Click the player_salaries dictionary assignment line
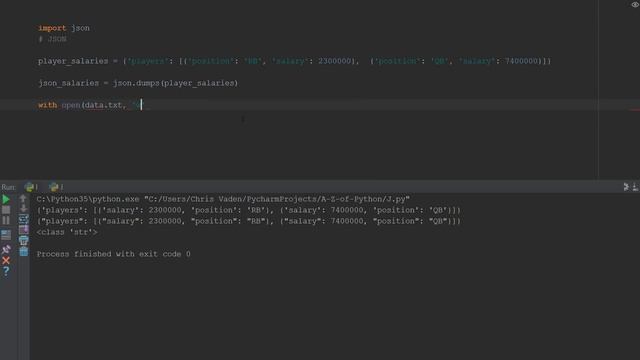 click(x=294, y=61)
